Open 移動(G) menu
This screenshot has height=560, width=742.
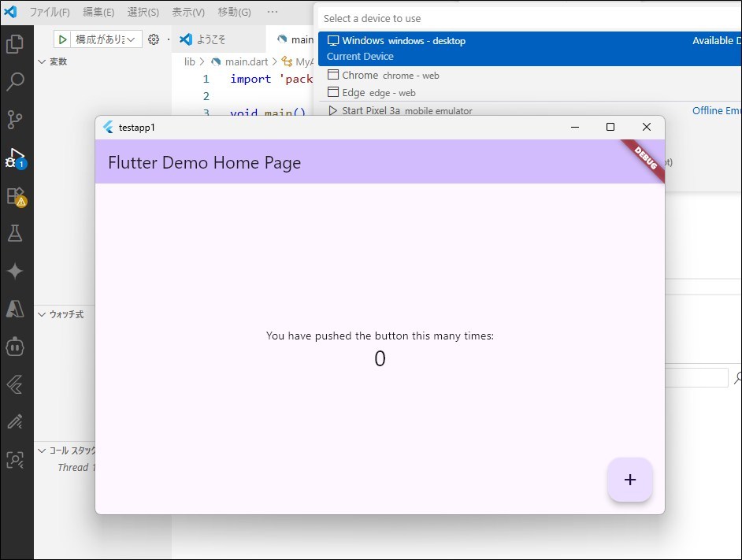coord(234,12)
